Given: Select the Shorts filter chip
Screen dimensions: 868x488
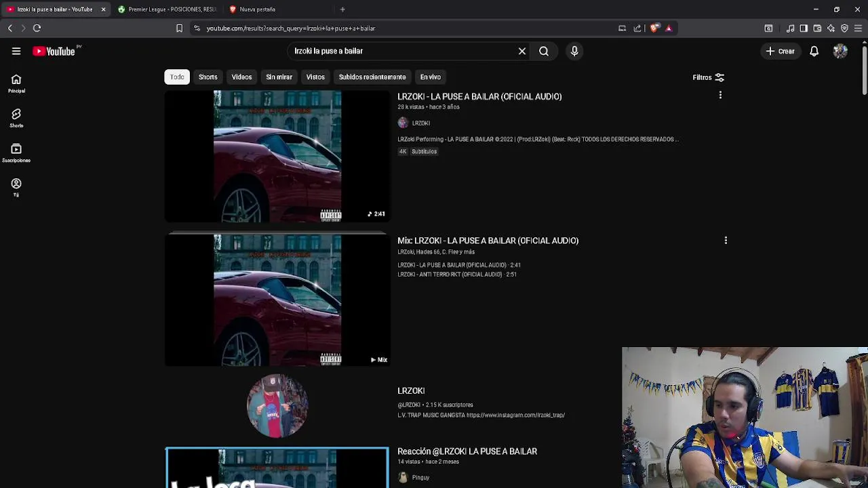Looking at the screenshot, I should click(208, 77).
